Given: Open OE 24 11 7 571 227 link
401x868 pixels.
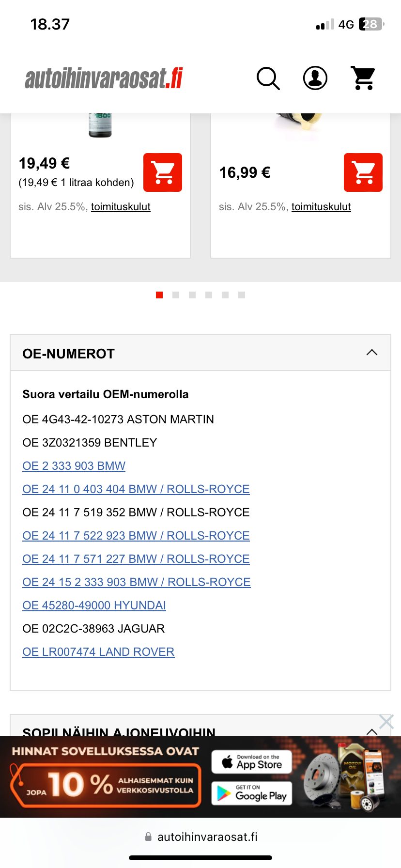Looking at the screenshot, I should (x=136, y=559).
